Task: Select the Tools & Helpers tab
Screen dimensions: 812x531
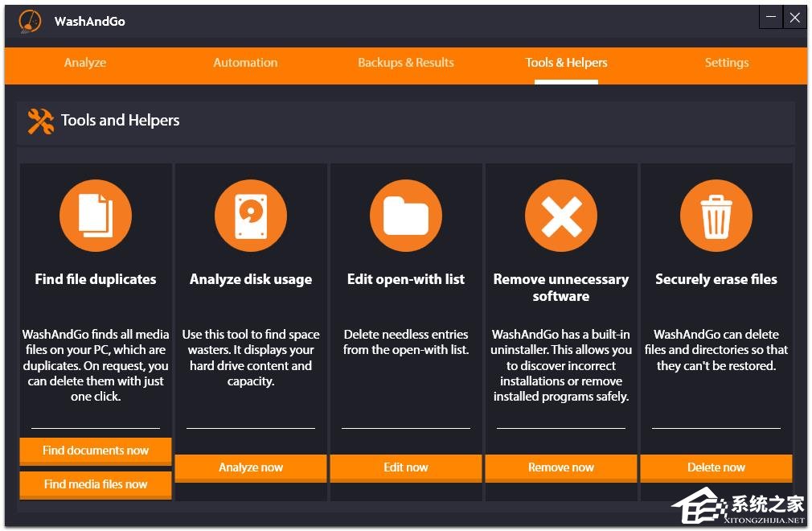Action: pos(567,63)
